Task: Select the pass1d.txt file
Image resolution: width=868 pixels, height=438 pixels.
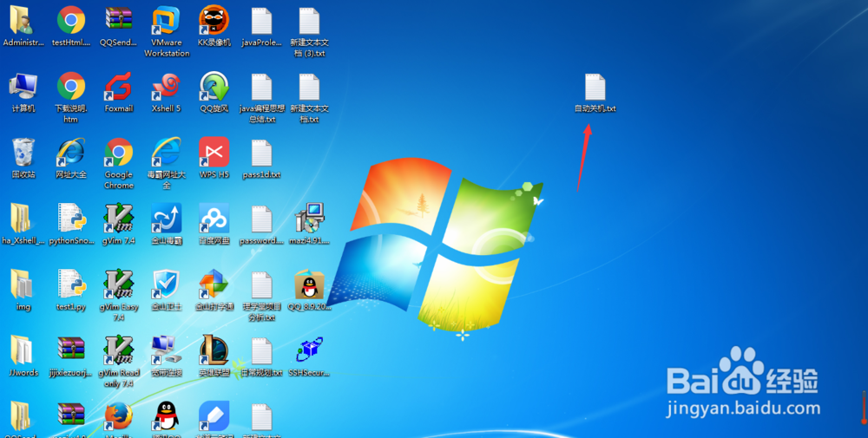Action: point(262,158)
